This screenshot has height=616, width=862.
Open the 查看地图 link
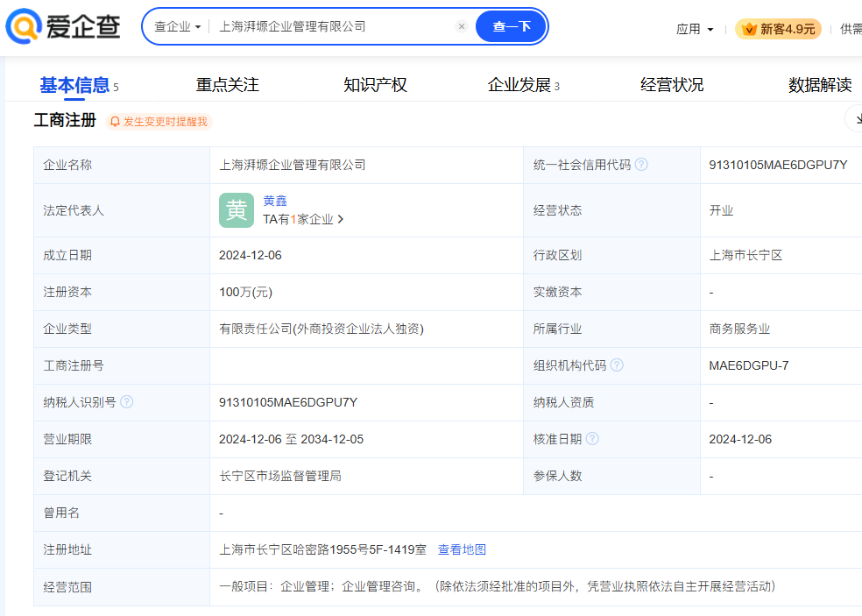(462, 549)
